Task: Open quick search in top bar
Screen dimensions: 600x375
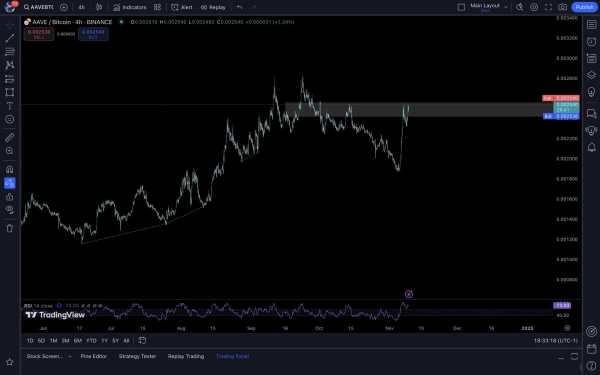Action: point(520,7)
